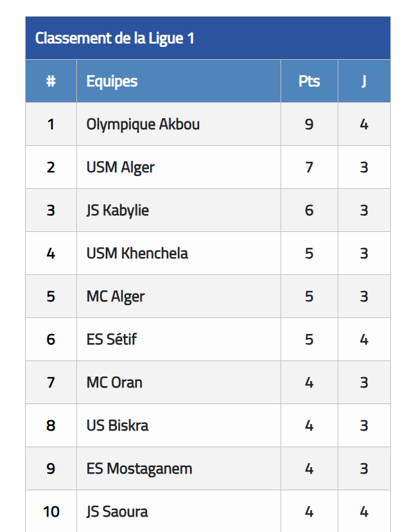This screenshot has width=416, height=532.
Task: Select US Biskra in the table
Action: point(117,426)
